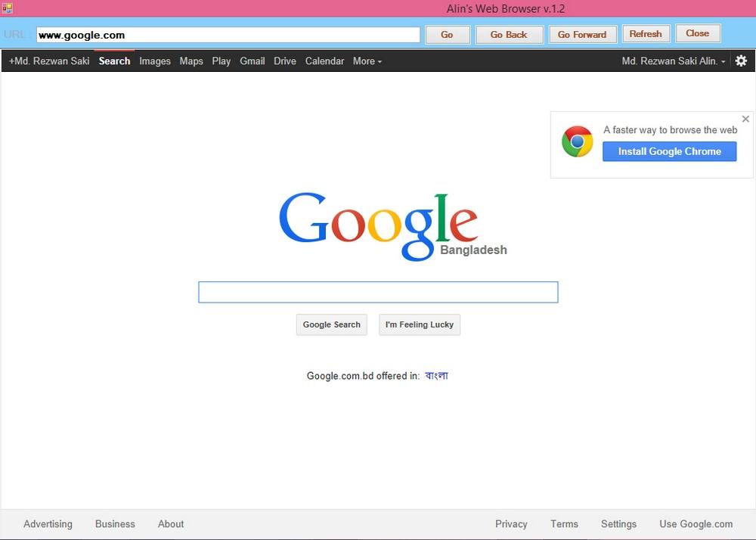Select the Search tab in Google bar

114,61
